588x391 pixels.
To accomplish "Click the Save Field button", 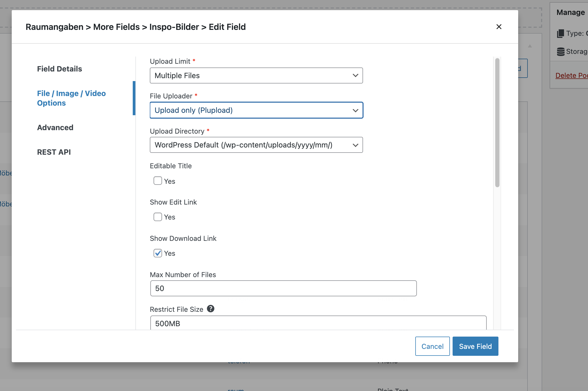I will coord(475,346).
